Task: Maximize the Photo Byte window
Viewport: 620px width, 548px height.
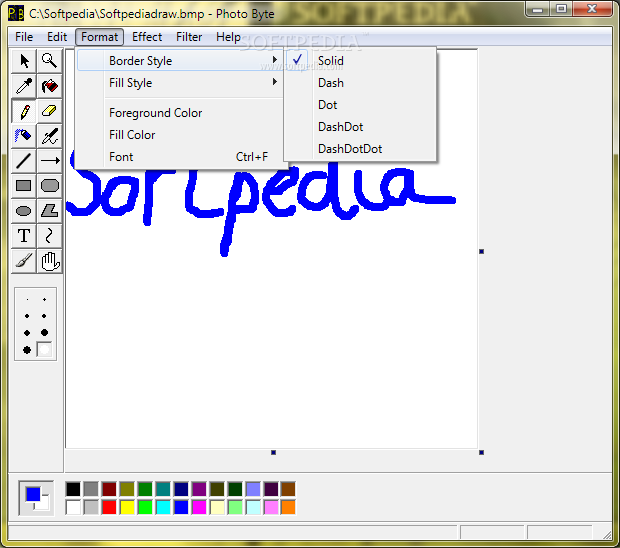Action: pos(561,9)
